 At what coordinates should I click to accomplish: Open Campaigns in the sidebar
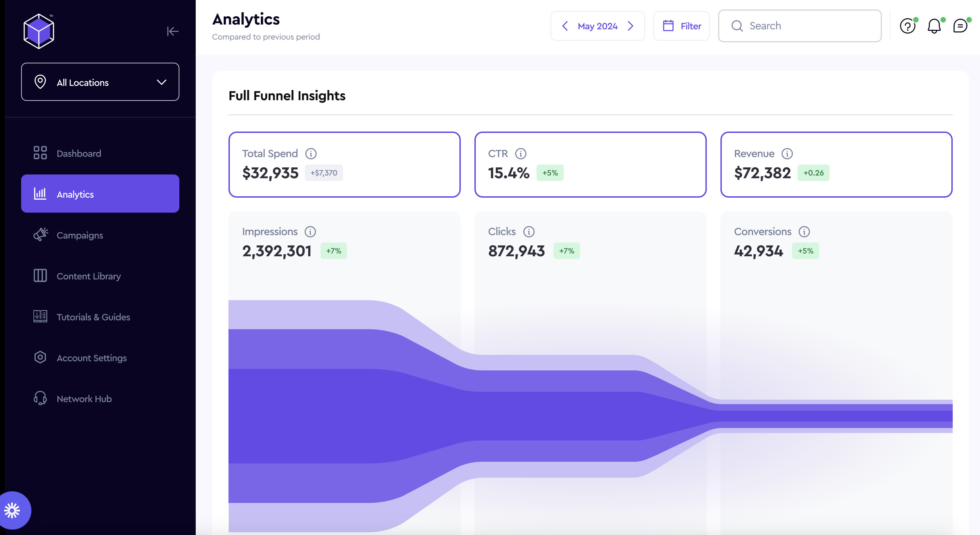[x=79, y=235]
